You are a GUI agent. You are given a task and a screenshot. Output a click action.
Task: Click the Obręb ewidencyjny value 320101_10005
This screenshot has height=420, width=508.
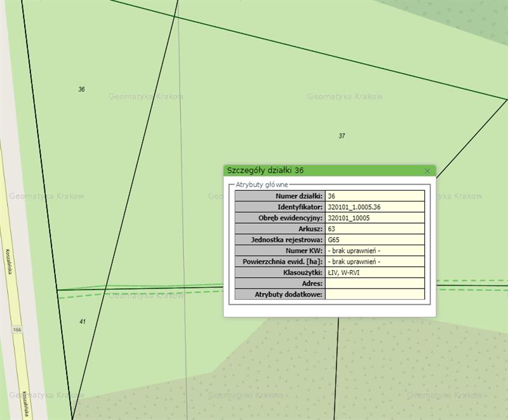point(375,218)
